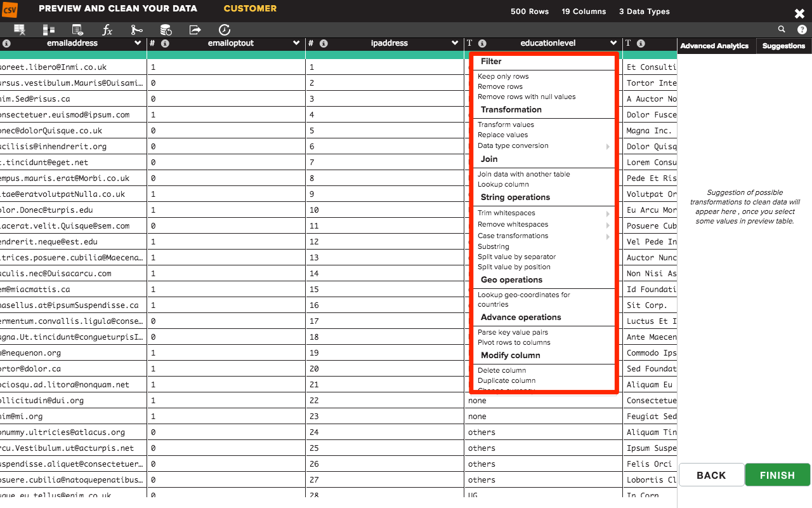Image resolution: width=812 pixels, height=508 pixels.
Task: Click the 19 Columns label
Action: 584,11
